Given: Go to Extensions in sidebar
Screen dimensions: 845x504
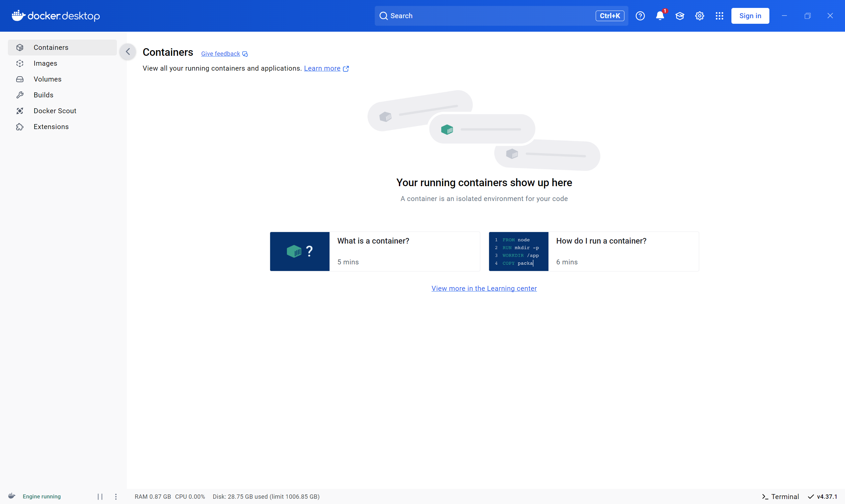Looking at the screenshot, I should click(x=62, y=127).
